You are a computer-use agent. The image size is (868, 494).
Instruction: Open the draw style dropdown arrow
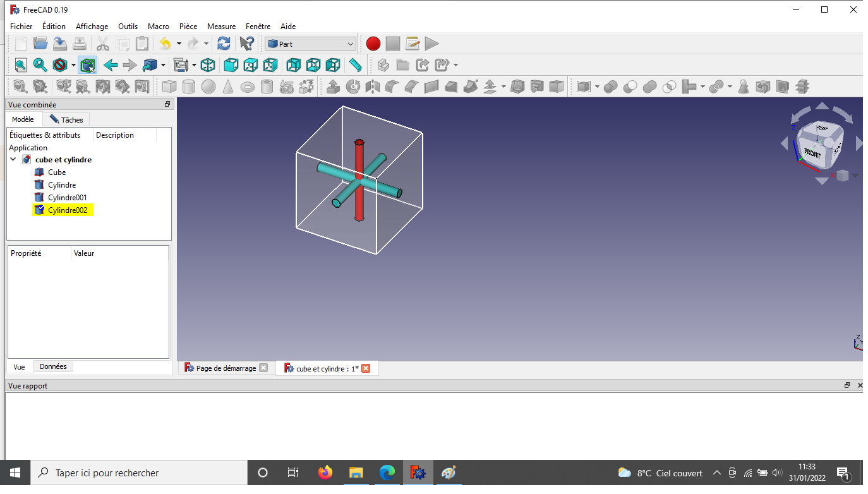pyautogui.click(x=73, y=65)
